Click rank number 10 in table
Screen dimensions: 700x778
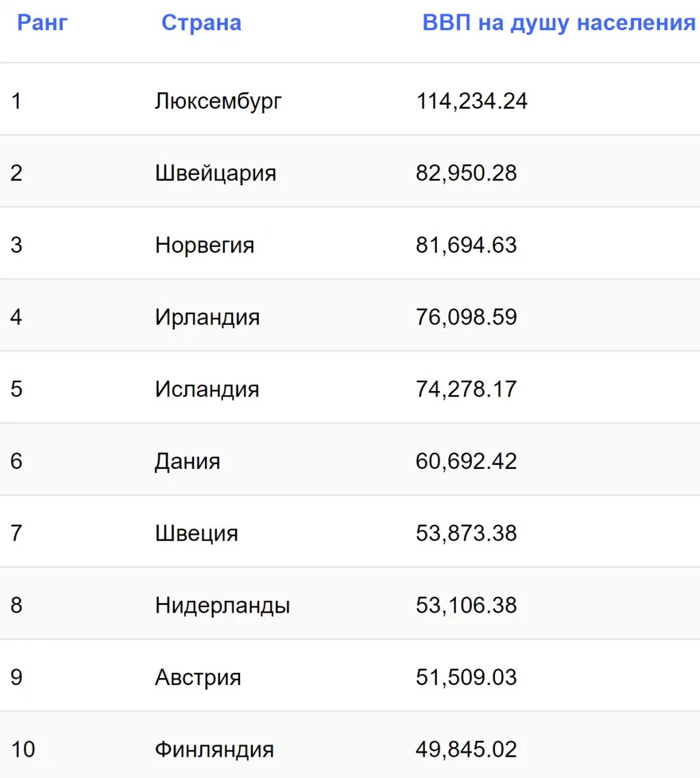pos(23,749)
